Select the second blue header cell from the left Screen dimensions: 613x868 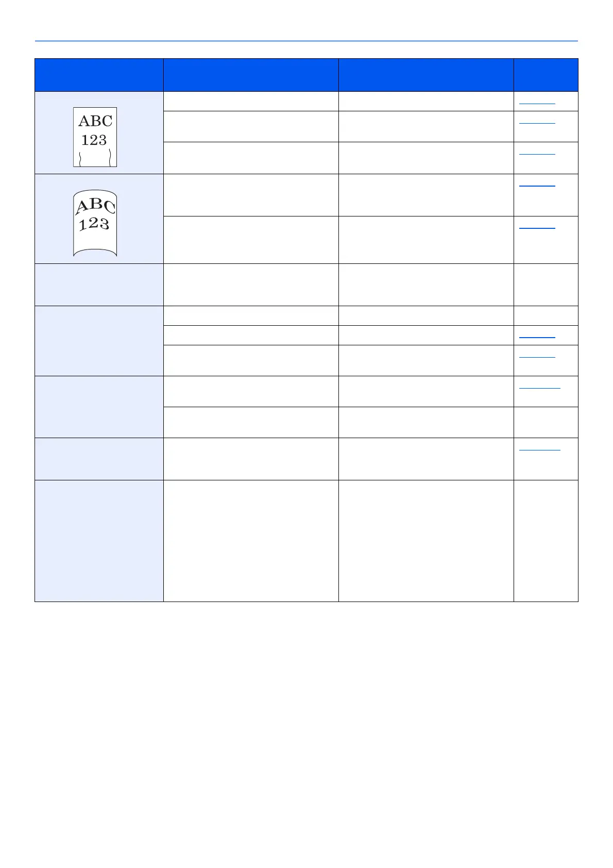click(251, 75)
